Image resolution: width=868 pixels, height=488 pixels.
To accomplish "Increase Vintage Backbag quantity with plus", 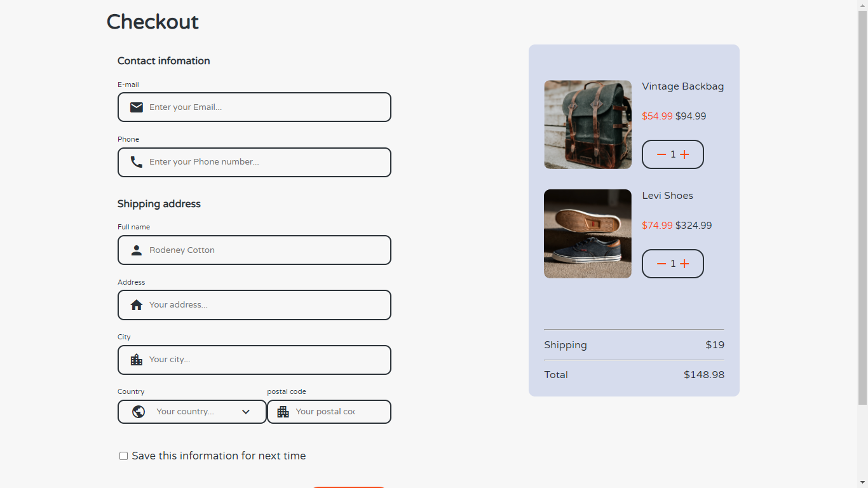I will pos(684,154).
